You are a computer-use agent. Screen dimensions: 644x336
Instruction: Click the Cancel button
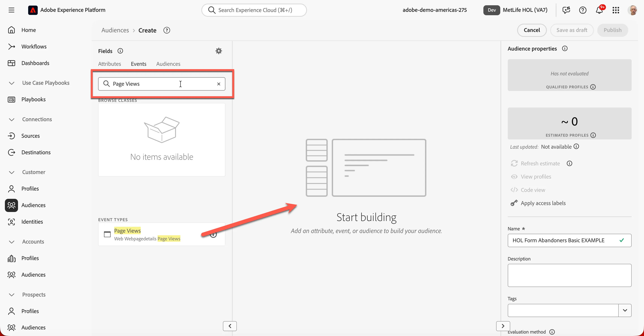(x=532, y=30)
